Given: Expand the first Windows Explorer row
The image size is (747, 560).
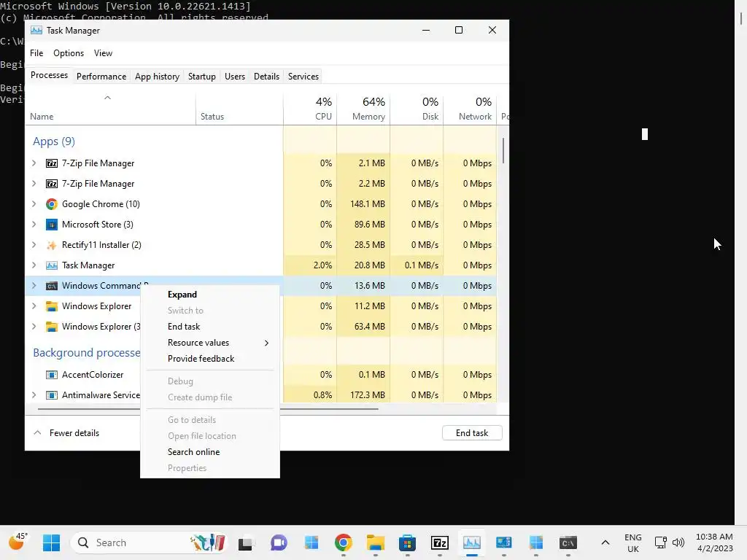Looking at the screenshot, I should pyautogui.click(x=34, y=306).
